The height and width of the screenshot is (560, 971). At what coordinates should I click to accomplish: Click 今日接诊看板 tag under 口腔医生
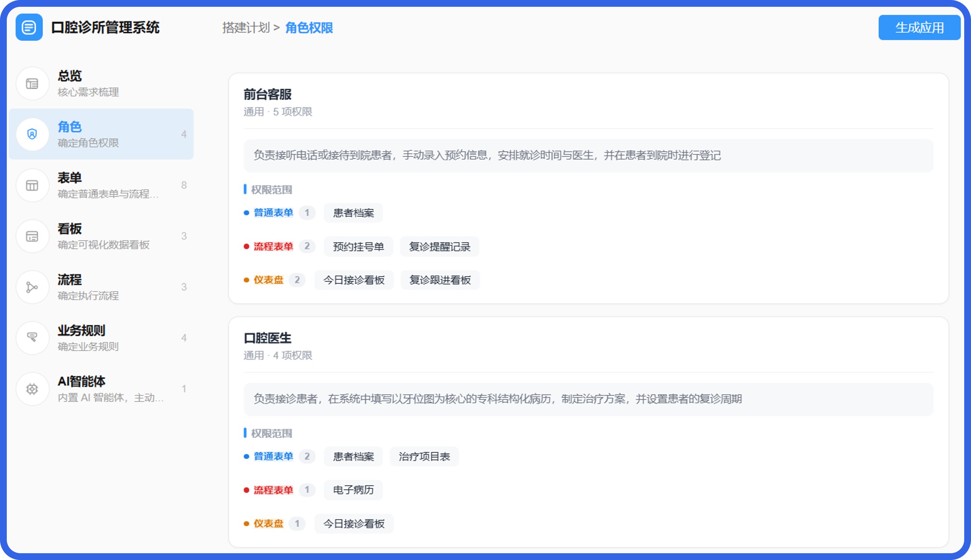[354, 524]
